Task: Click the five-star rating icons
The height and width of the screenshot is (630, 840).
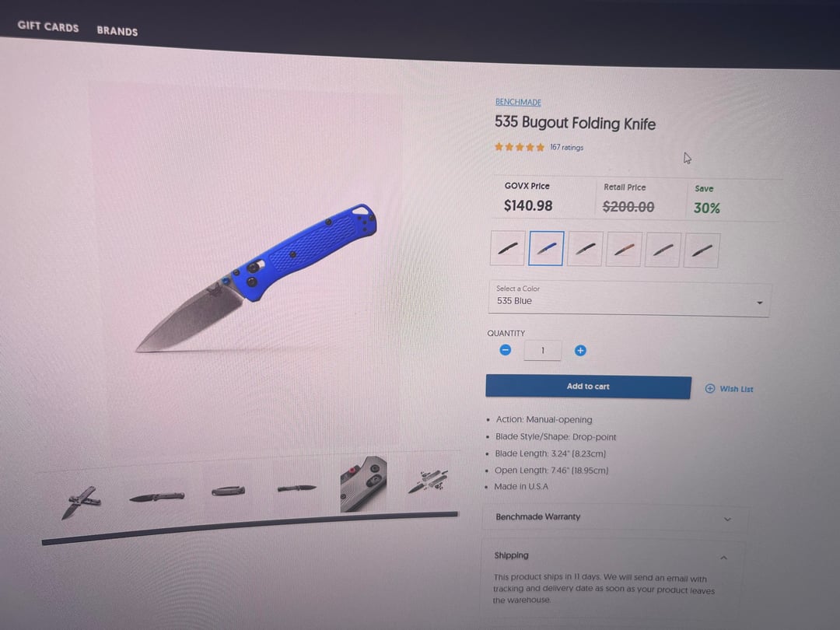Action: [519, 147]
